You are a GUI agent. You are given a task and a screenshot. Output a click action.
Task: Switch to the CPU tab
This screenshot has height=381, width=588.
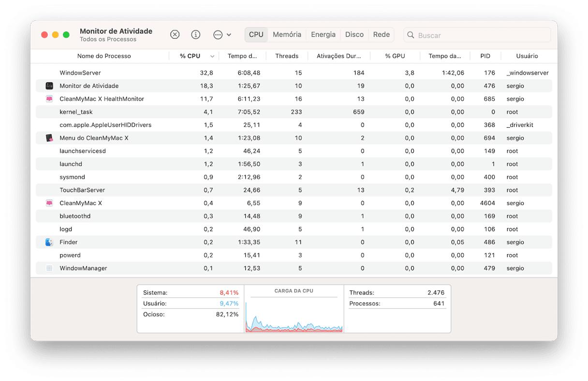tap(256, 35)
